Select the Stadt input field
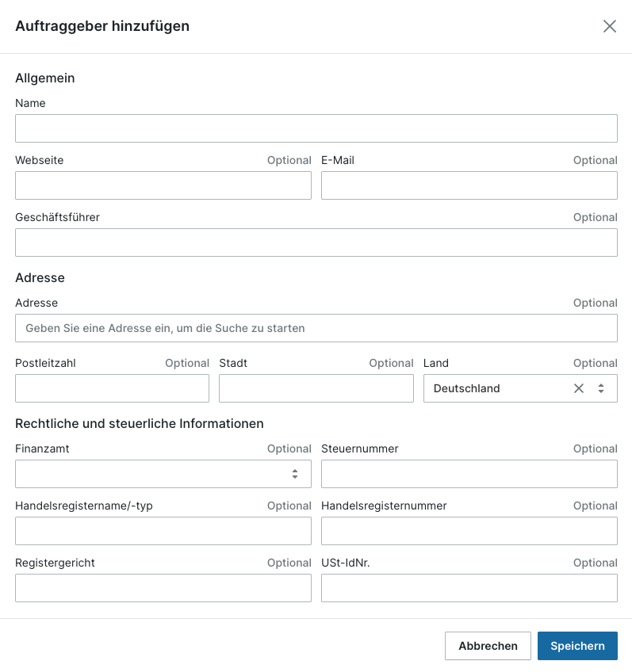Screen dimensions: 632x672 tap(316, 388)
